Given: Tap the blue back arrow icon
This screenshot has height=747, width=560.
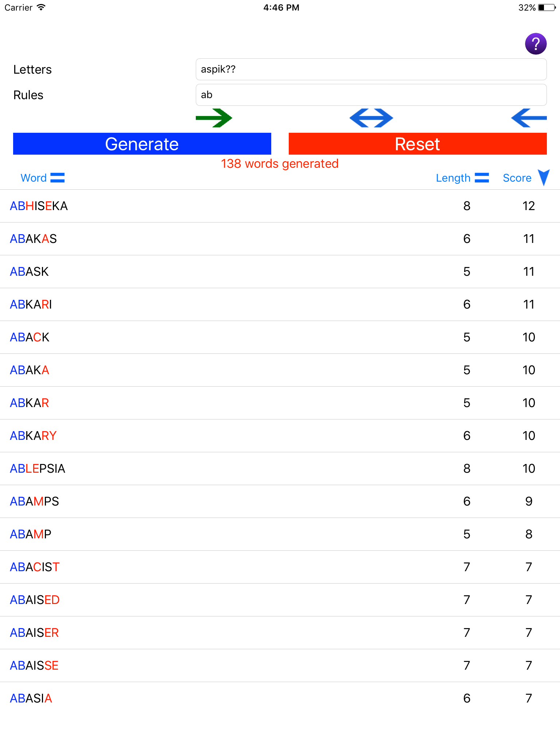Looking at the screenshot, I should 529,118.
